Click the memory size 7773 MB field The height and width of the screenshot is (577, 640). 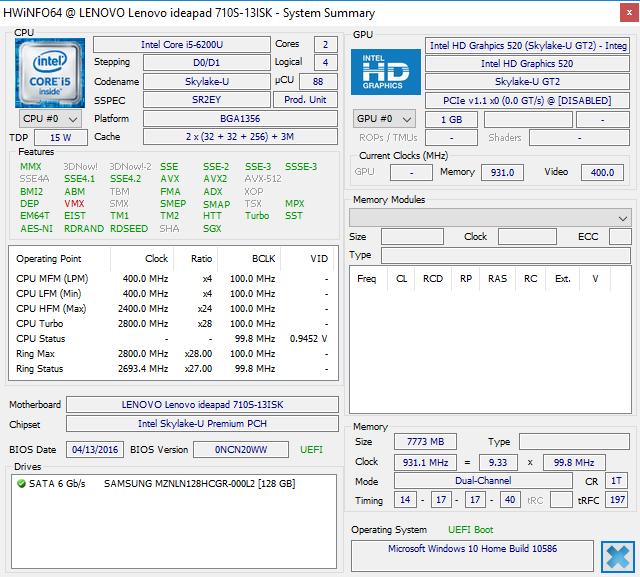426,442
